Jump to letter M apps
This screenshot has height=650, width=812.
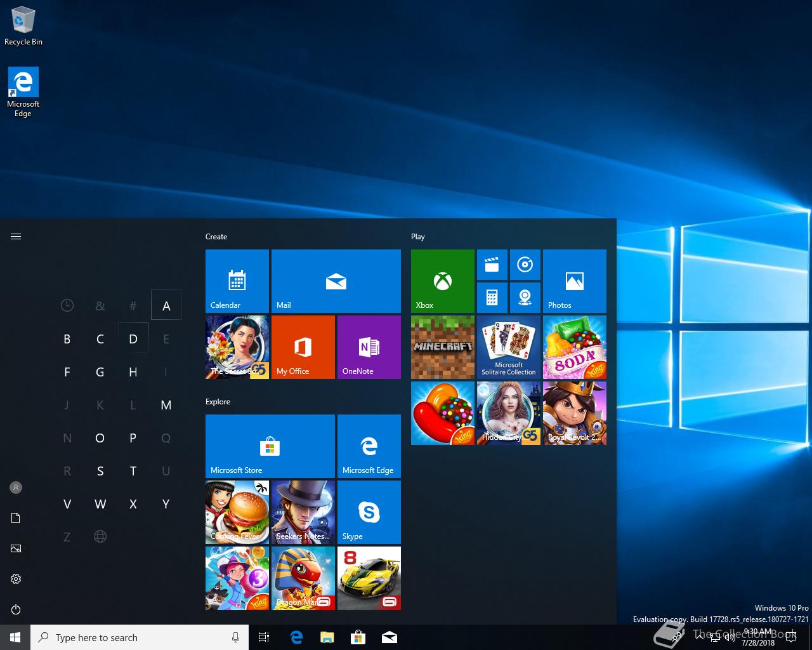pyautogui.click(x=166, y=405)
